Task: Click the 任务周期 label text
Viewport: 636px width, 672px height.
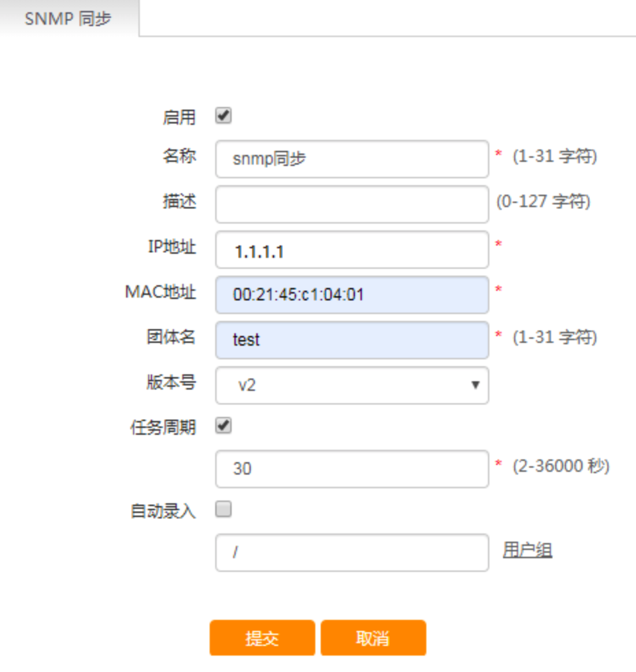Action: (x=163, y=427)
